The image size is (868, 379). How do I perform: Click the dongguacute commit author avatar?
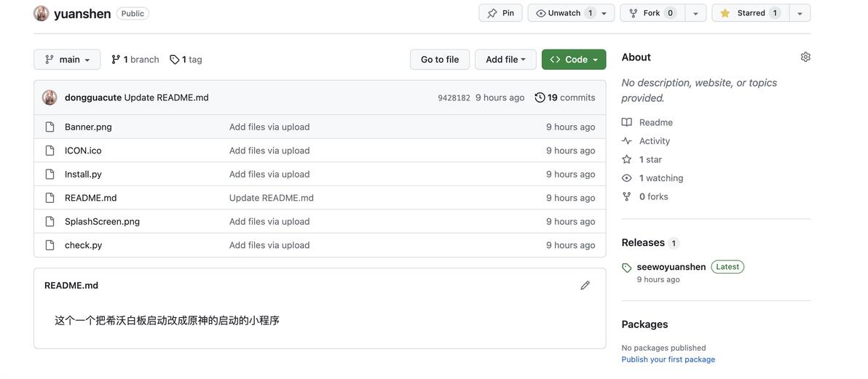tap(50, 97)
